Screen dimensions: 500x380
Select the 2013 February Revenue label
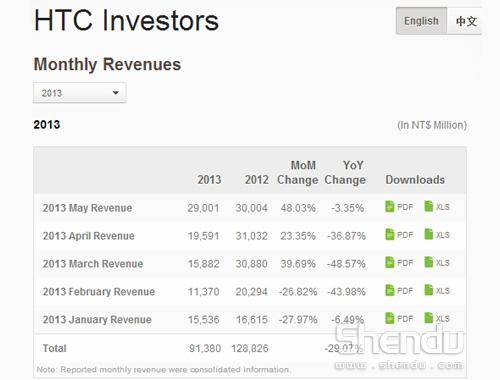coord(99,292)
